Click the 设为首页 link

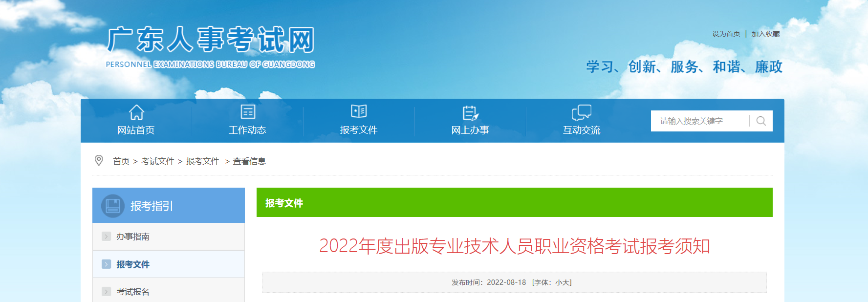coord(726,34)
